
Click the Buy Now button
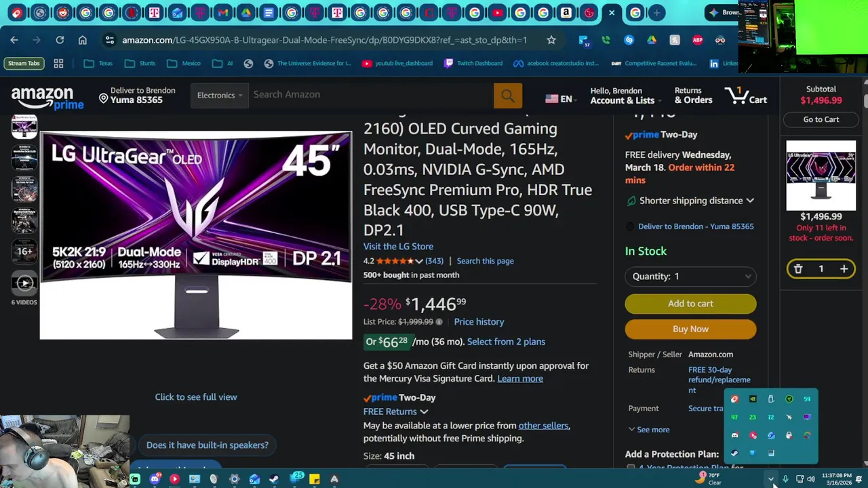(x=690, y=329)
